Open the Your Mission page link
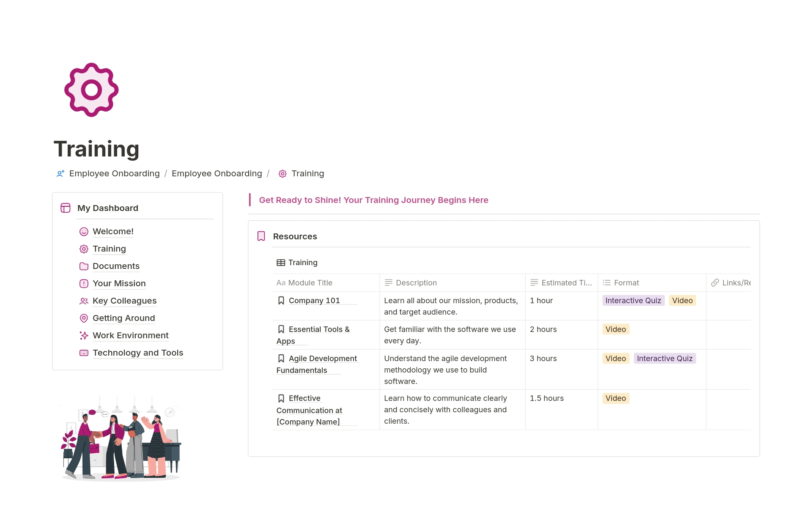This screenshot has height=507, width=812. pyautogui.click(x=119, y=284)
